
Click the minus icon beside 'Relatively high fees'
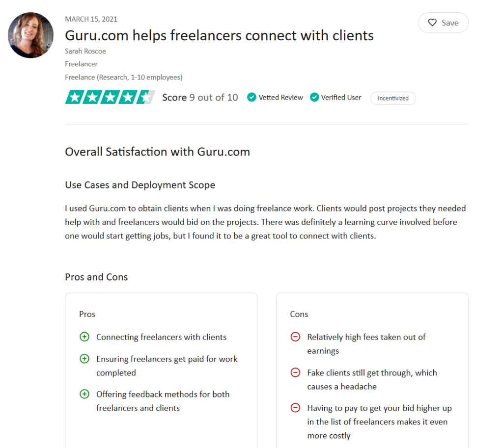(295, 337)
